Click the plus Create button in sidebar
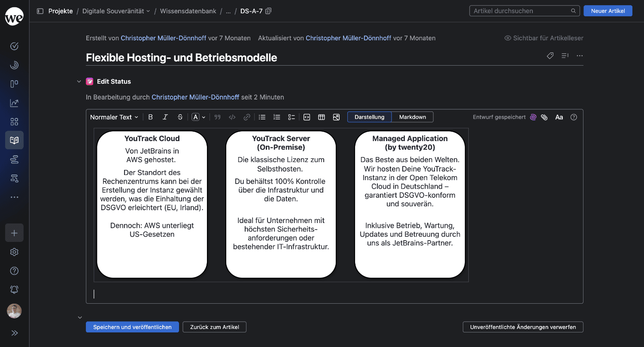This screenshot has width=644, height=347. (x=14, y=233)
